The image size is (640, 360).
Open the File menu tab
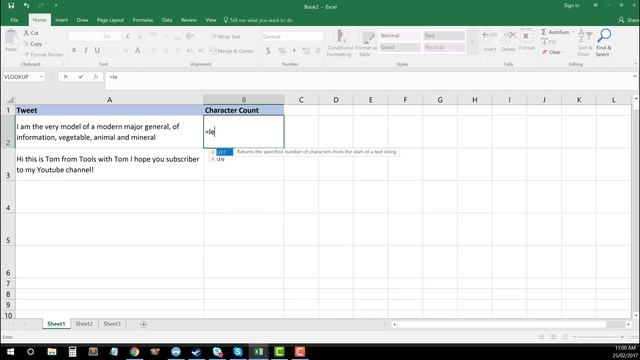[14, 20]
